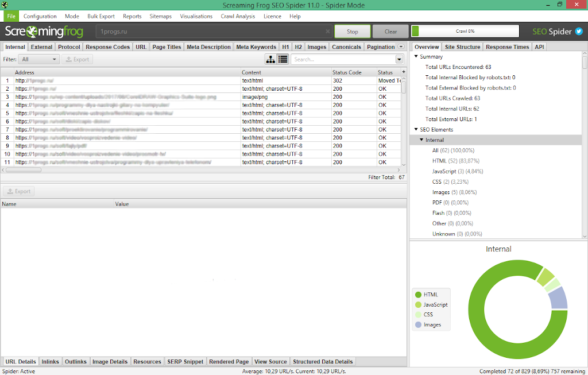Select the PDF (0) filter row
The width and height of the screenshot is (588, 375).
coord(450,203)
